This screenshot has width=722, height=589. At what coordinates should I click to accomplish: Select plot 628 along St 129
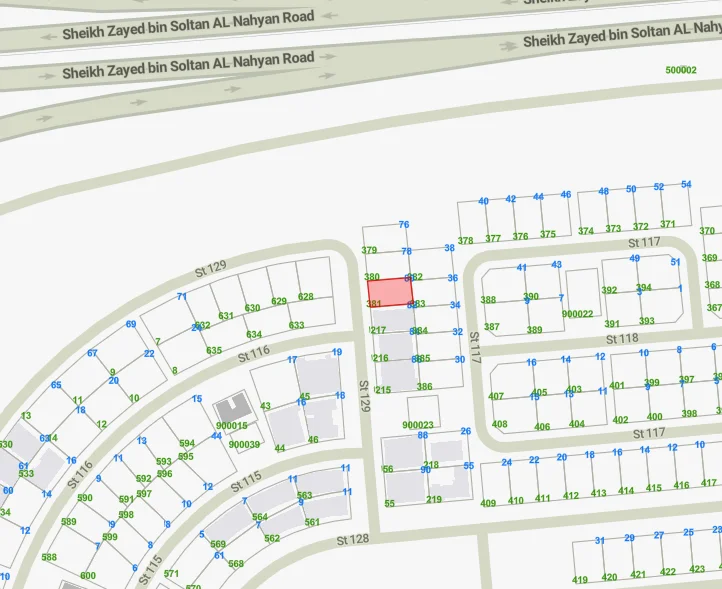(306, 296)
